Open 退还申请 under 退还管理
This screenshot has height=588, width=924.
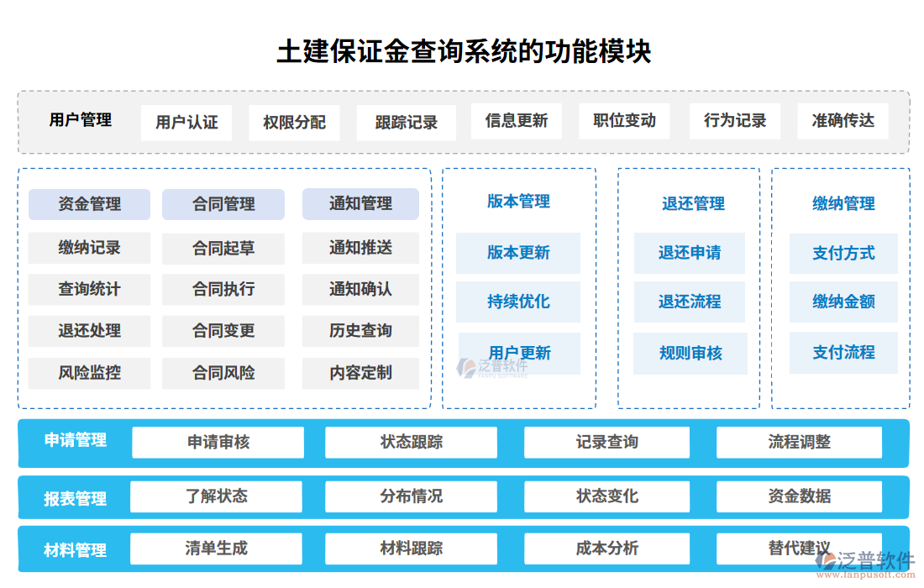coord(690,253)
